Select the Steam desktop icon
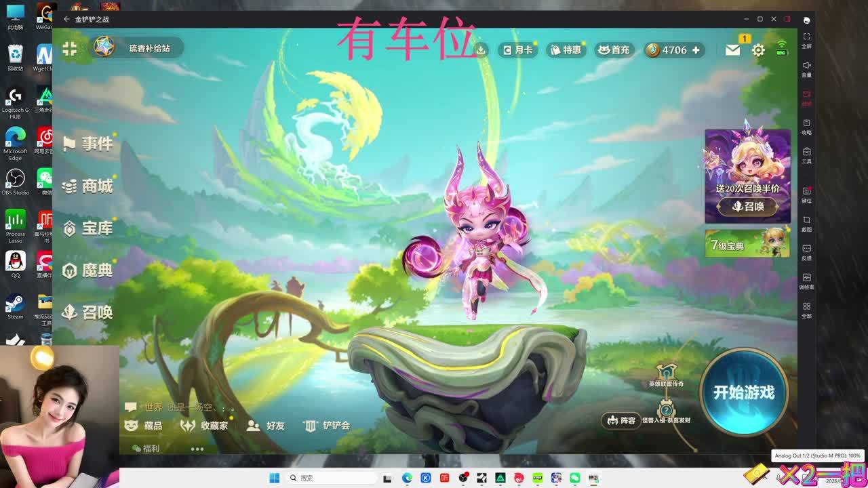 15,306
